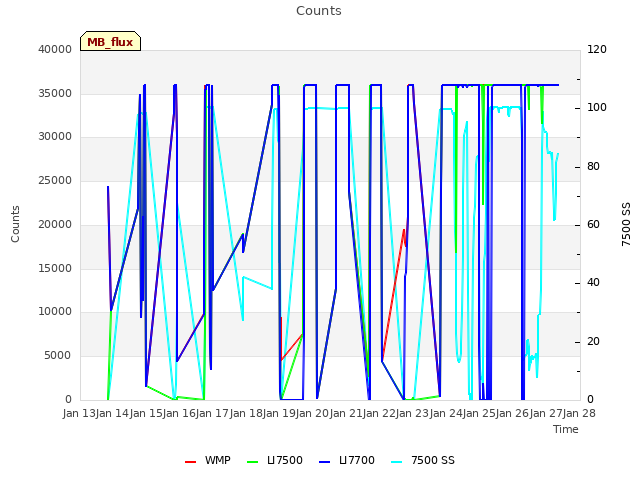640x480 pixels.
Task: Click the 40000 y-axis tick label
Action: pos(55,49)
